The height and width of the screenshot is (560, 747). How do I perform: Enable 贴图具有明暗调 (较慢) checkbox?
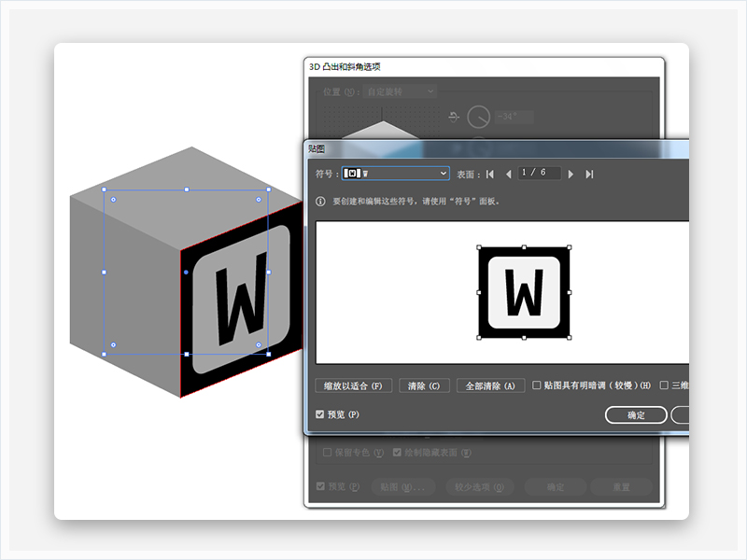536,385
